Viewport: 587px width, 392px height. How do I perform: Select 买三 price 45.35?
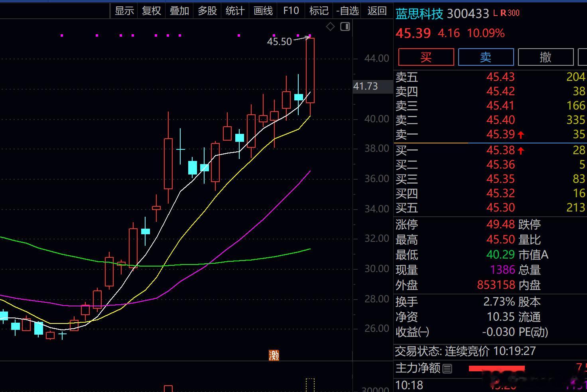tap(500, 179)
